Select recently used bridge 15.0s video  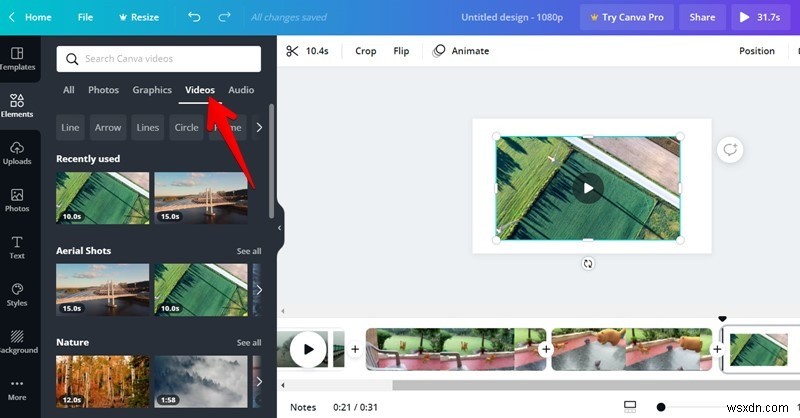(201, 198)
